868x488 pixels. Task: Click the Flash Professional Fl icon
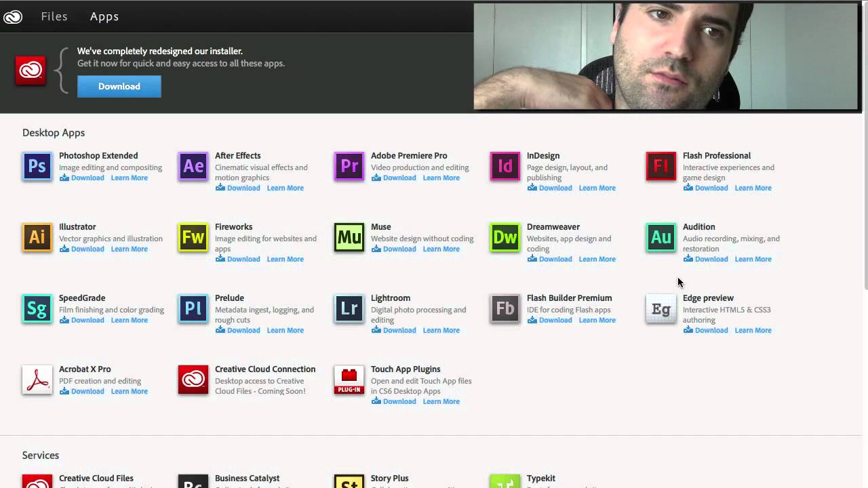tap(661, 166)
